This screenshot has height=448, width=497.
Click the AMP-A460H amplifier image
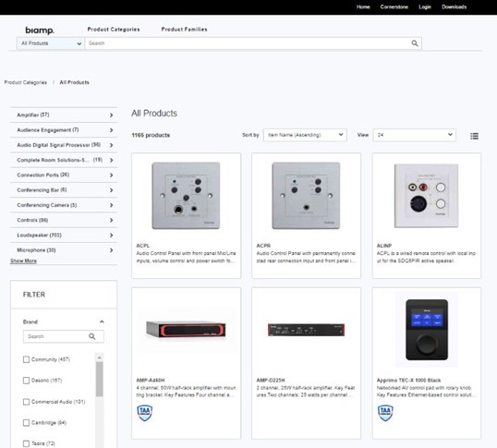pos(186,330)
